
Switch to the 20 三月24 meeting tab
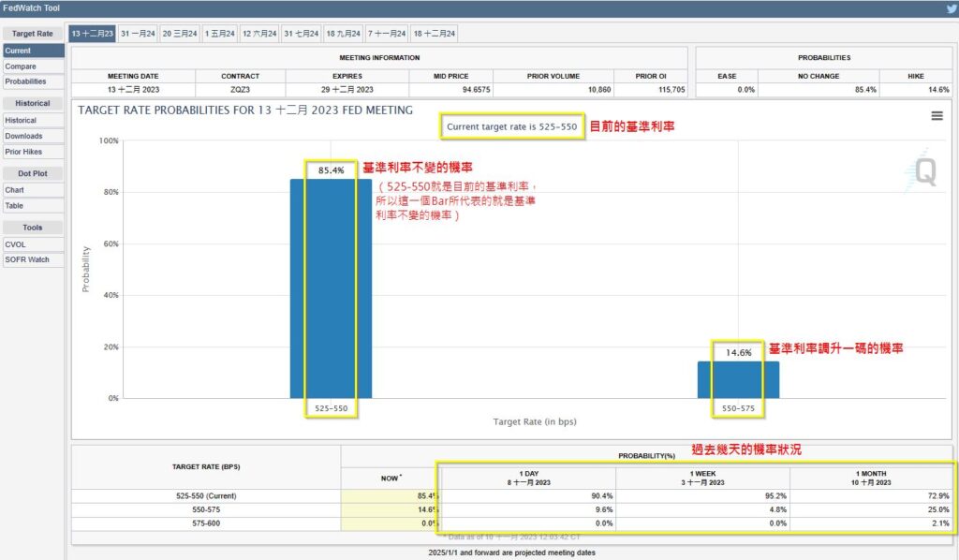point(180,34)
